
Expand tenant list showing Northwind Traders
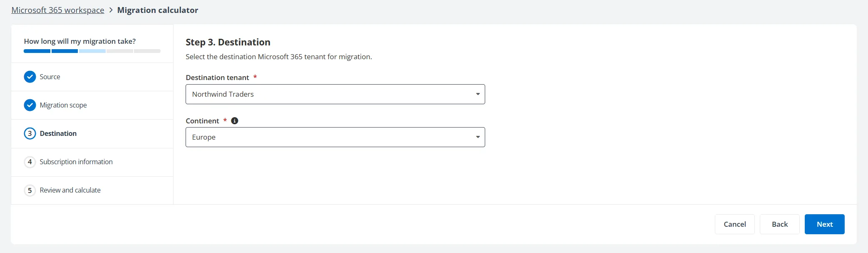pyautogui.click(x=335, y=94)
